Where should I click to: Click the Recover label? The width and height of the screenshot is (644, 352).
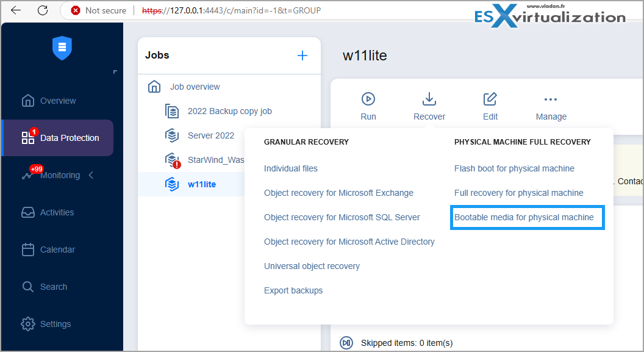[x=429, y=117]
